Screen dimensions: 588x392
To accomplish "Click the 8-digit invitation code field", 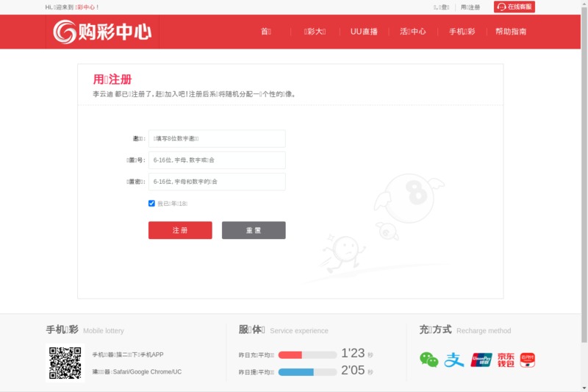I will (217, 138).
